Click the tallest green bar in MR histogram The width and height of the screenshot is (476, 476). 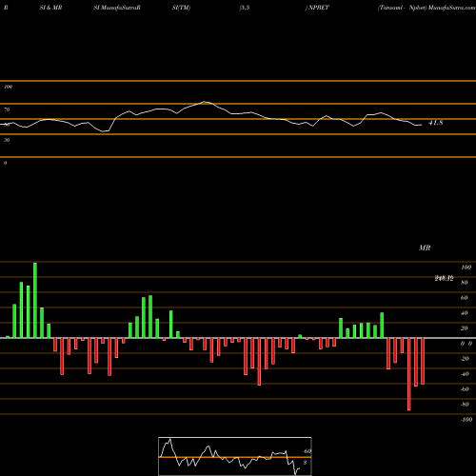[35, 300]
